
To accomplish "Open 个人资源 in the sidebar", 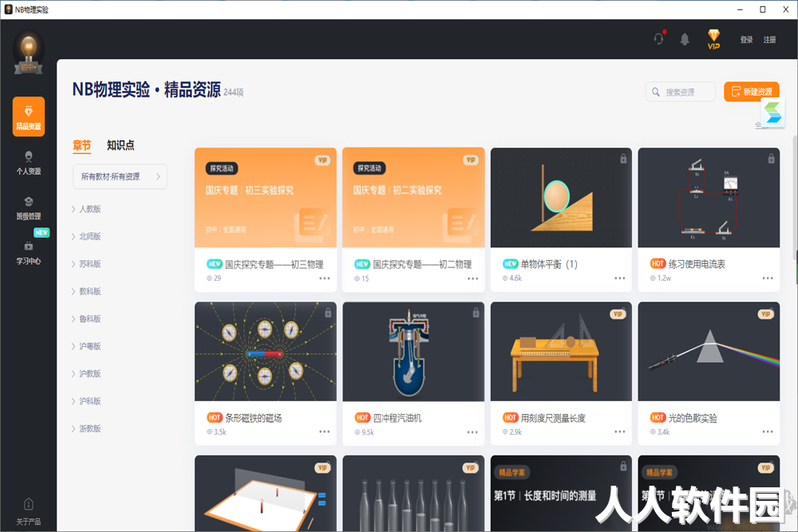I will coord(29,163).
